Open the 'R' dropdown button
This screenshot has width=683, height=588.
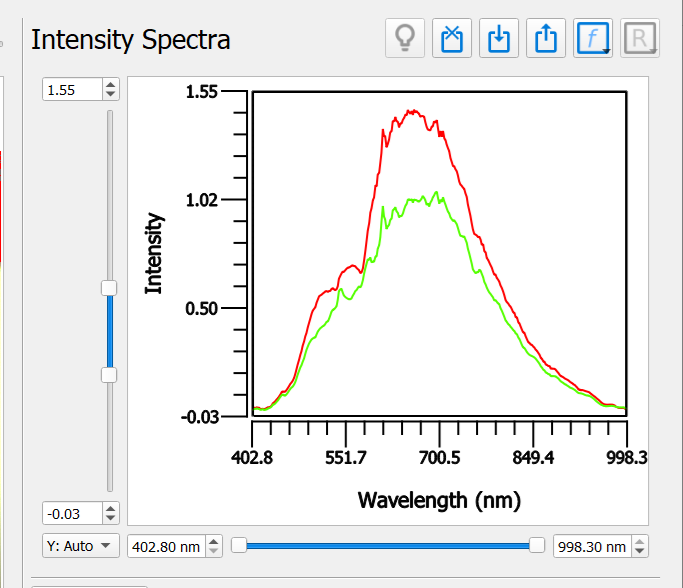(x=638, y=39)
